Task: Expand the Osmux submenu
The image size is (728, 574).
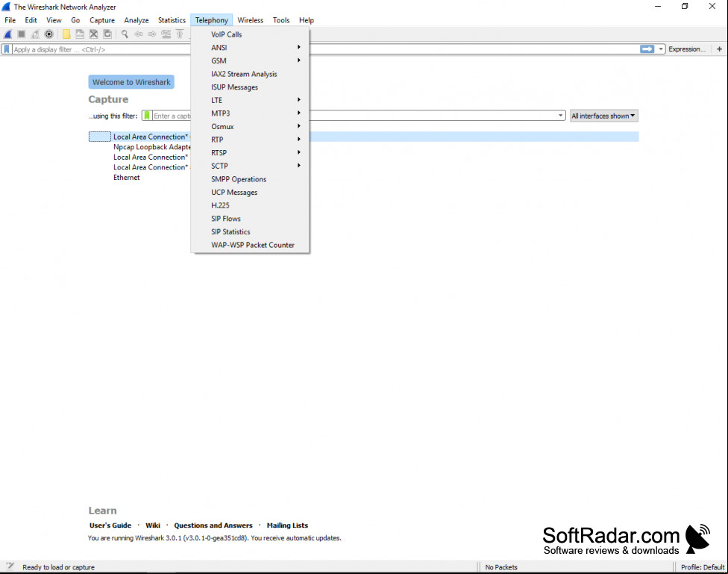Action: [251, 126]
